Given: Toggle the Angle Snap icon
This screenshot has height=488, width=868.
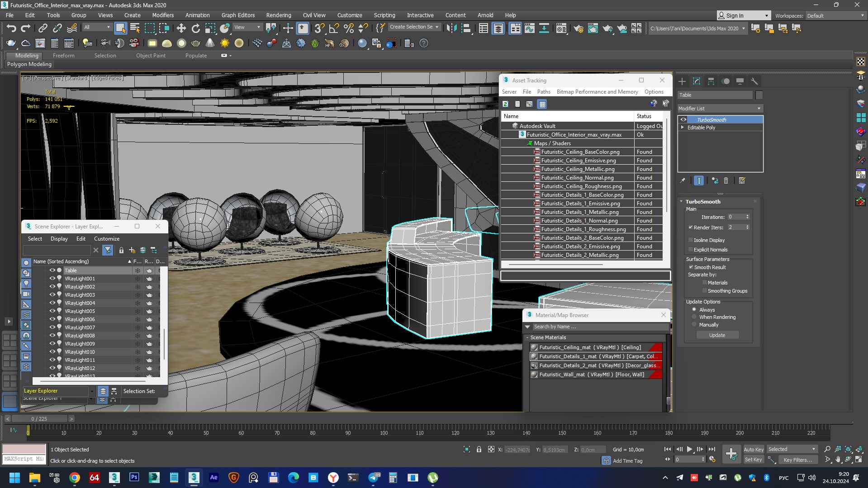Looking at the screenshot, I should click(x=334, y=28).
